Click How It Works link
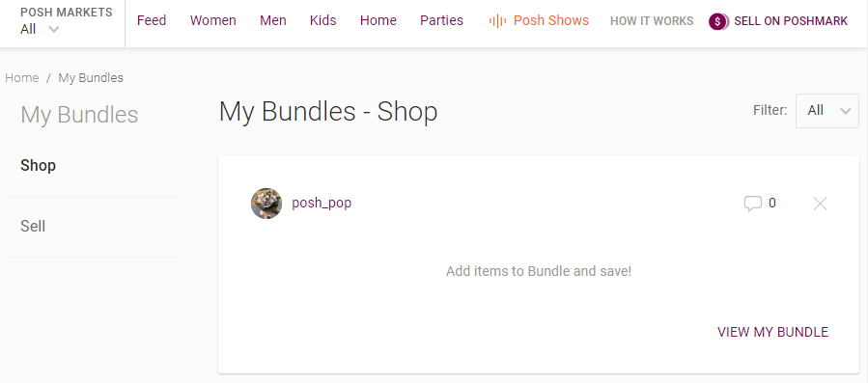The image size is (868, 383). (x=652, y=21)
